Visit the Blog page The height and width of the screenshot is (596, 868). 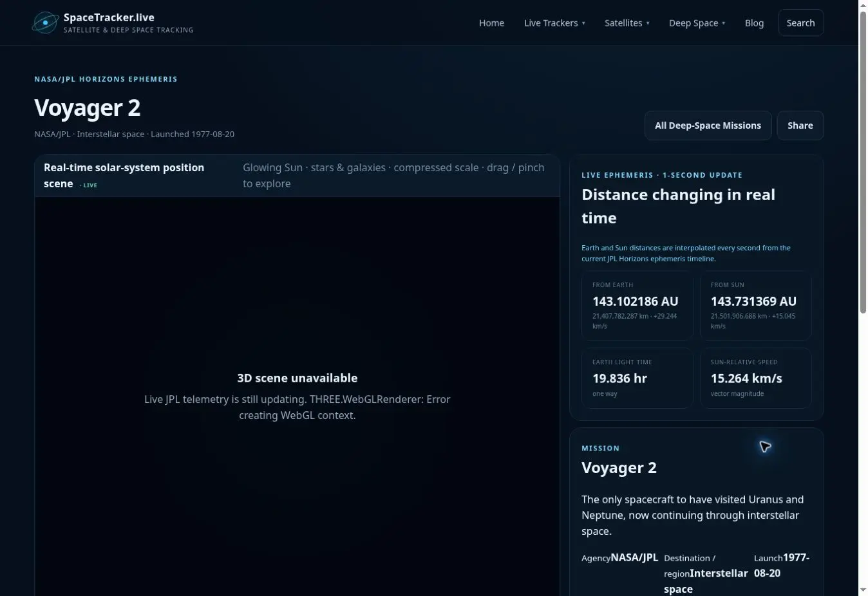point(754,23)
